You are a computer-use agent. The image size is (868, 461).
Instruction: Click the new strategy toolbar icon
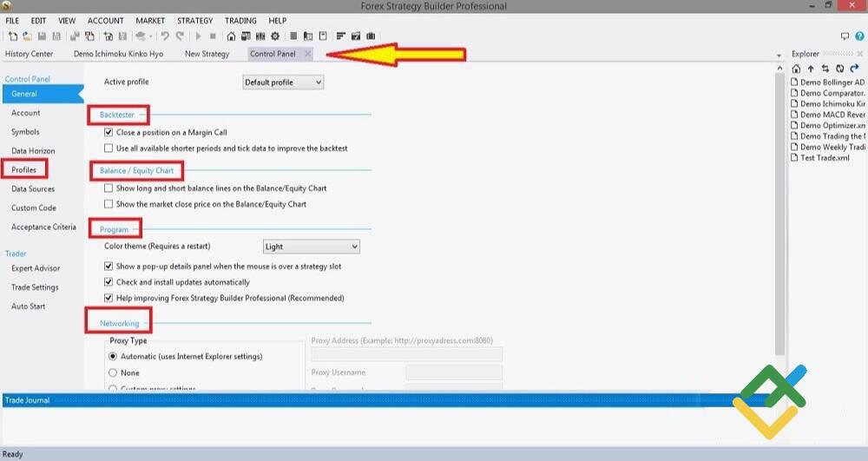pyautogui.click(x=13, y=36)
